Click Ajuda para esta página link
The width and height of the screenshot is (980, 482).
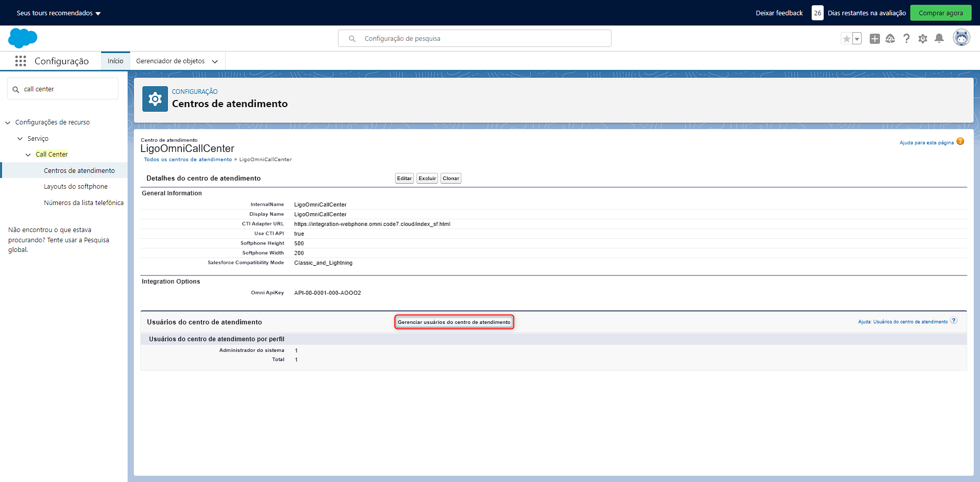(926, 143)
